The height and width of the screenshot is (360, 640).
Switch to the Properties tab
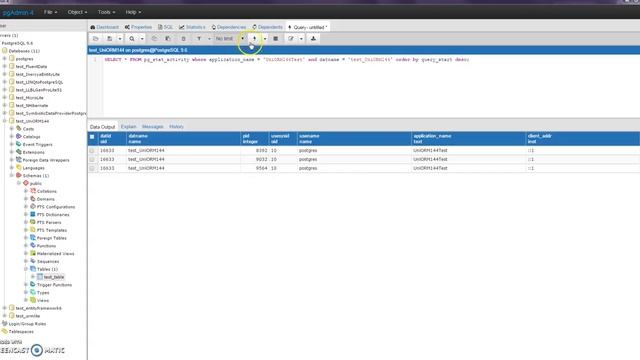click(138, 27)
